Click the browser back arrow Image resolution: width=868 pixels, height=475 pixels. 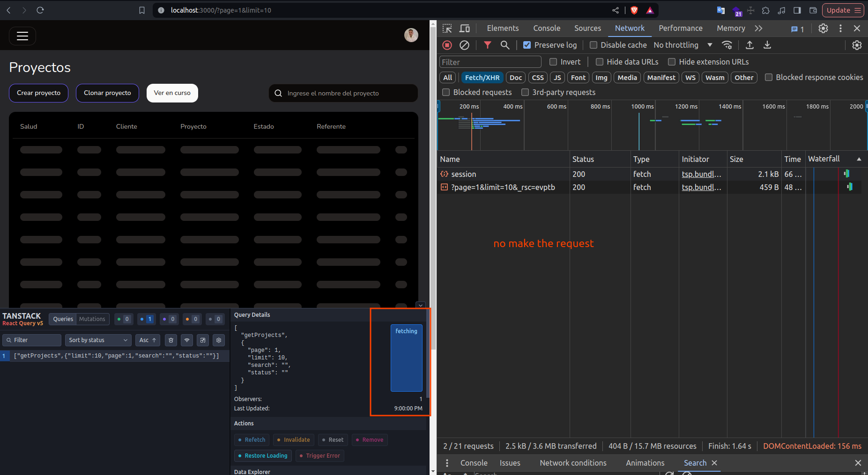(x=8, y=10)
